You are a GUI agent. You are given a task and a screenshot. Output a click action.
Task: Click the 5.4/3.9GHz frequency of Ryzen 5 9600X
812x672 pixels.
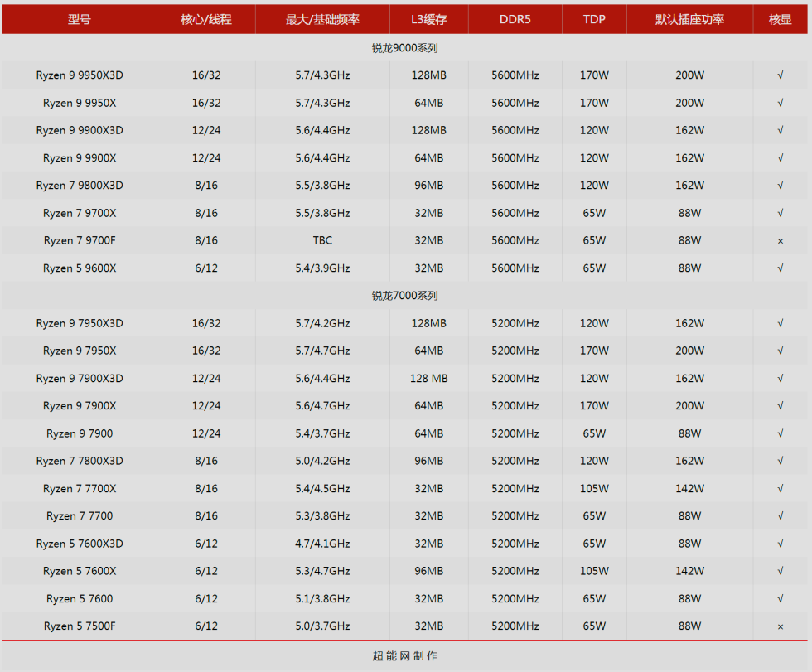coord(322,268)
